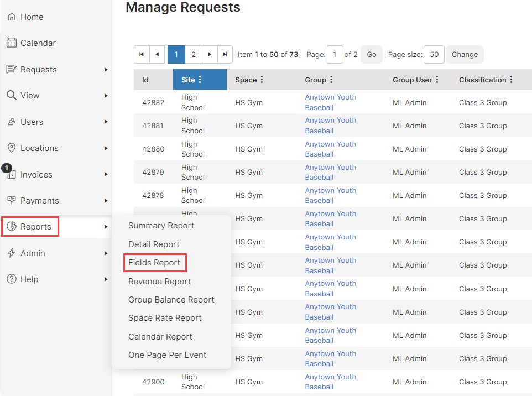The image size is (532, 396).
Task: Open Anytown Youth Baseball link for 42879
Action: tap(331, 172)
